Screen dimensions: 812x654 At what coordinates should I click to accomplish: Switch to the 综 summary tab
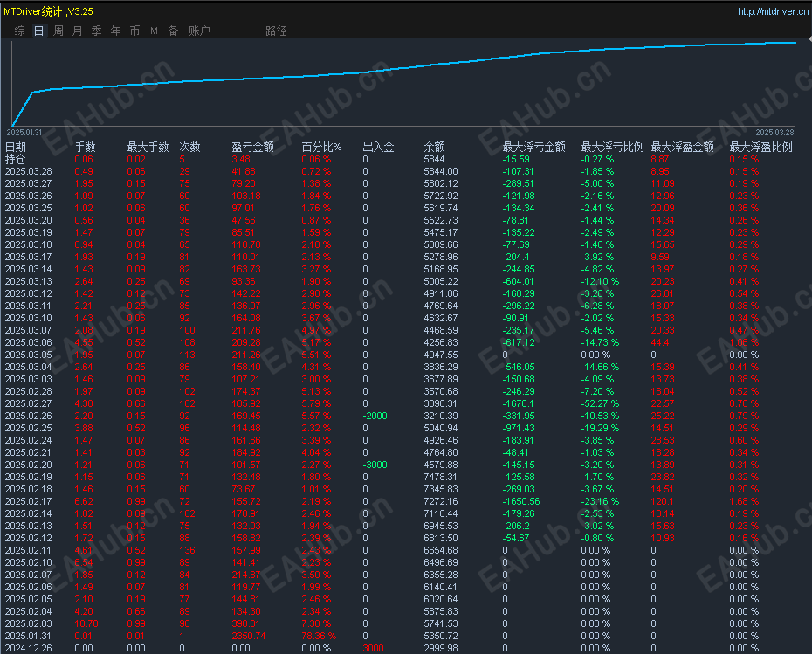(20, 31)
